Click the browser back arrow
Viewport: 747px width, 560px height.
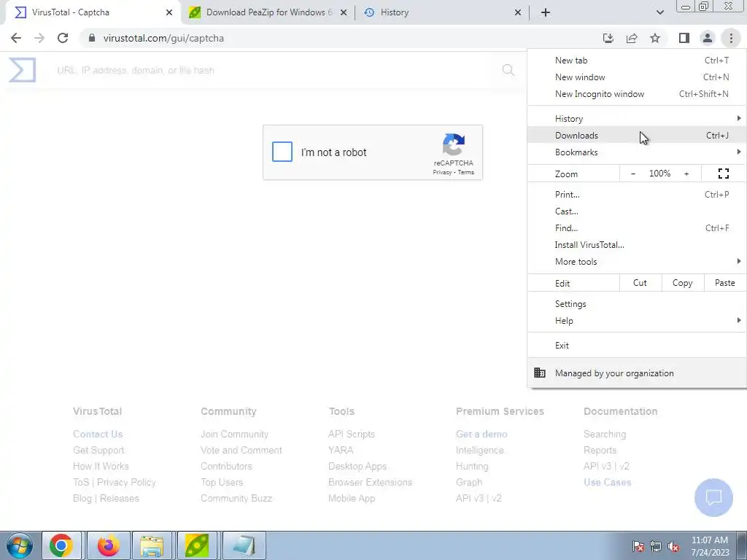tap(16, 38)
